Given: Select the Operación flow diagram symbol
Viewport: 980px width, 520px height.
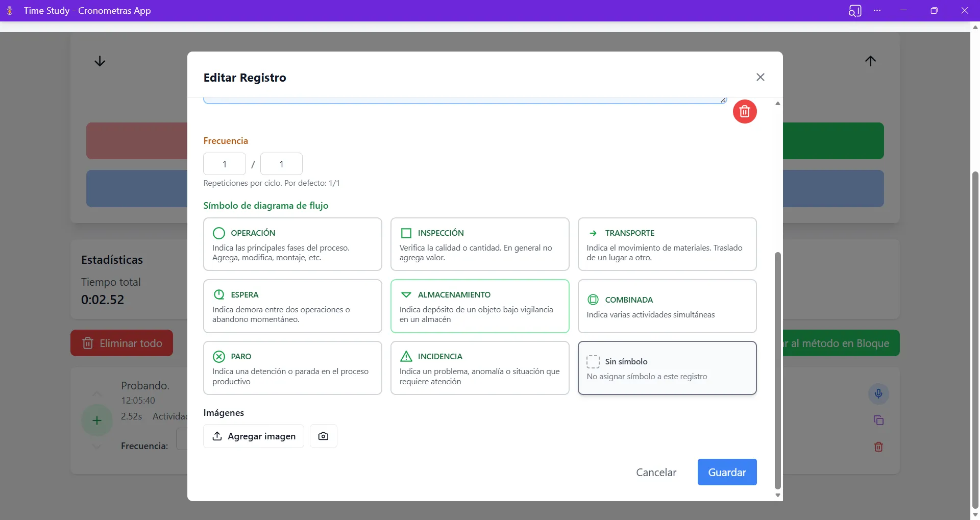Looking at the screenshot, I should [292, 244].
